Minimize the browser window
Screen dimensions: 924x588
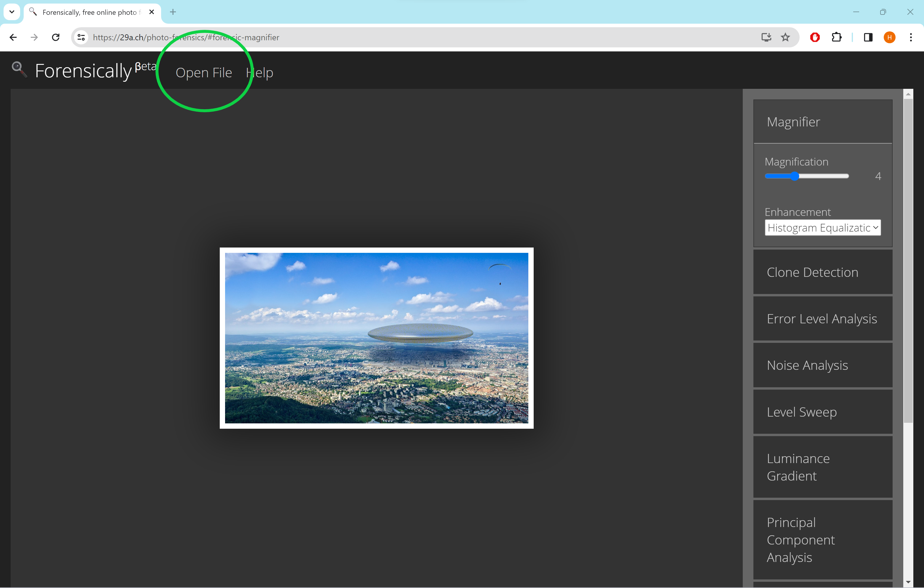click(856, 12)
